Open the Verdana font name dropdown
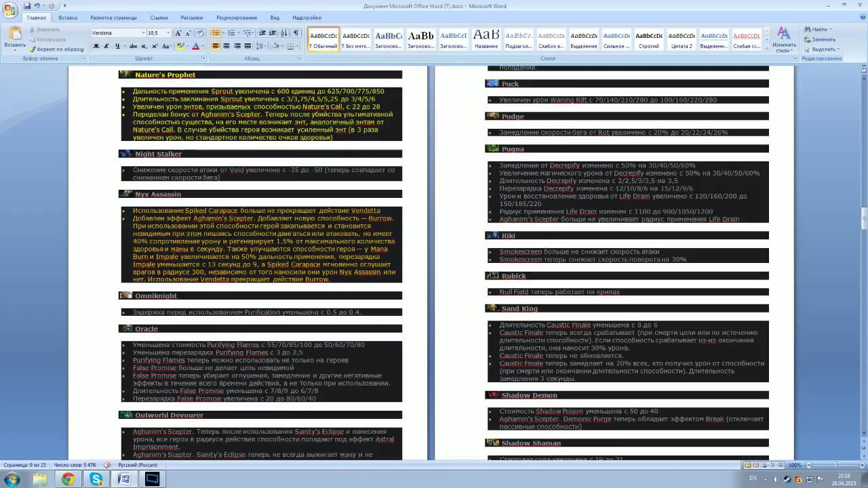 [x=143, y=33]
